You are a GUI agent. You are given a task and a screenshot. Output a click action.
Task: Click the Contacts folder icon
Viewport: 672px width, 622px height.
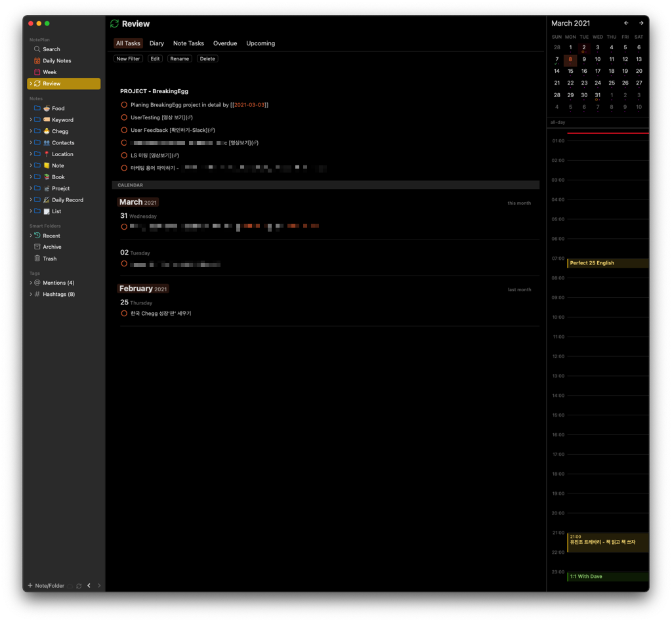[37, 142]
